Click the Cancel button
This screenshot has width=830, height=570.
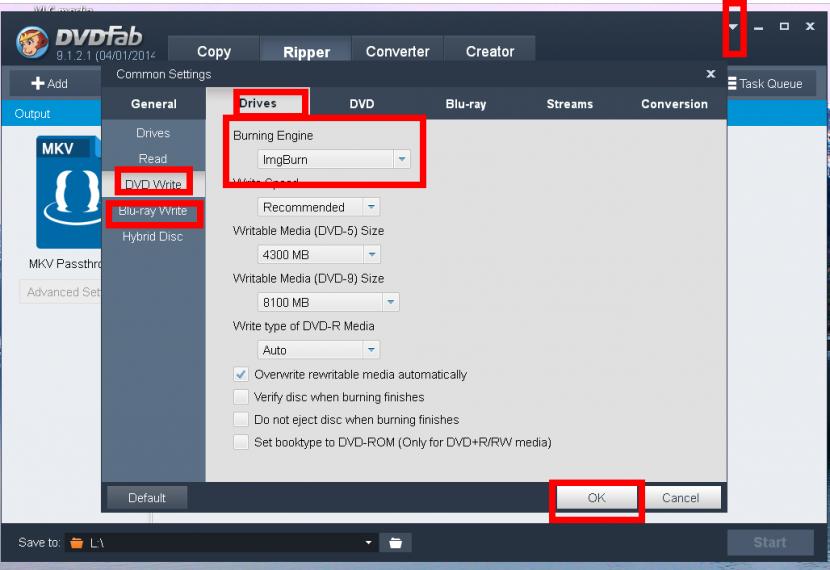coord(681,497)
